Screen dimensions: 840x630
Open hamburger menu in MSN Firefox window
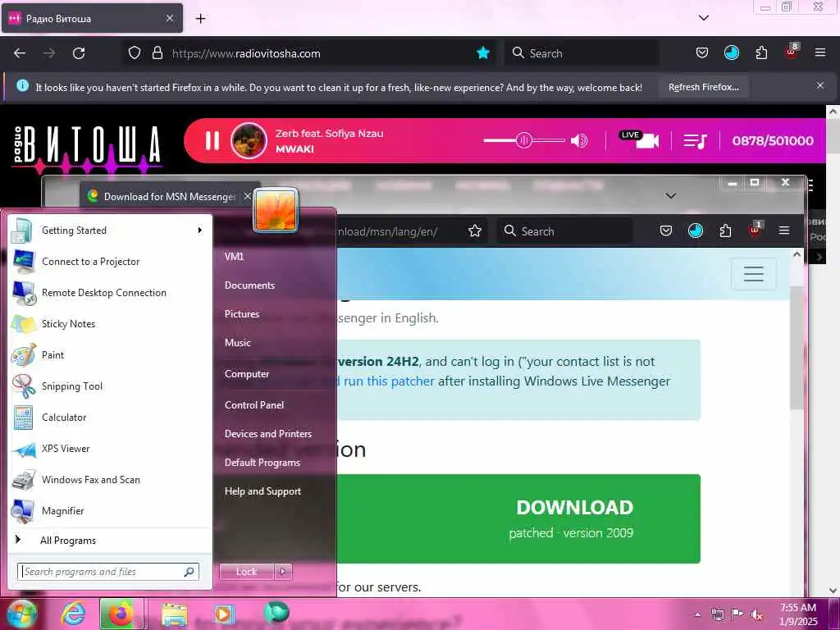784,231
